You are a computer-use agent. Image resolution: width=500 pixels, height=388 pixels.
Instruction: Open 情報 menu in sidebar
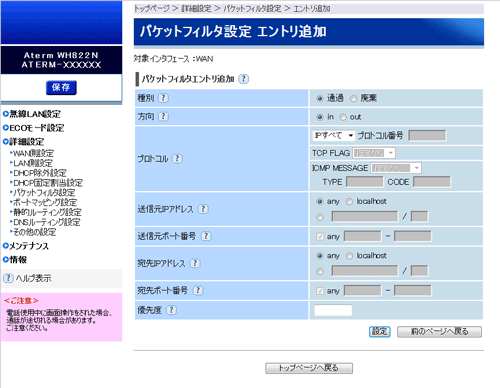tap(18, 260)
